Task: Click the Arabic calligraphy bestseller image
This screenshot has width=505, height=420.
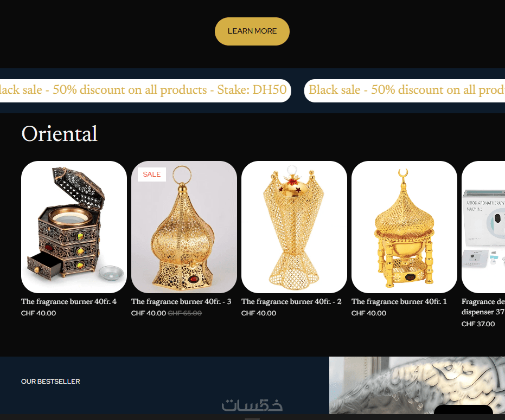Action: [417, 385]
